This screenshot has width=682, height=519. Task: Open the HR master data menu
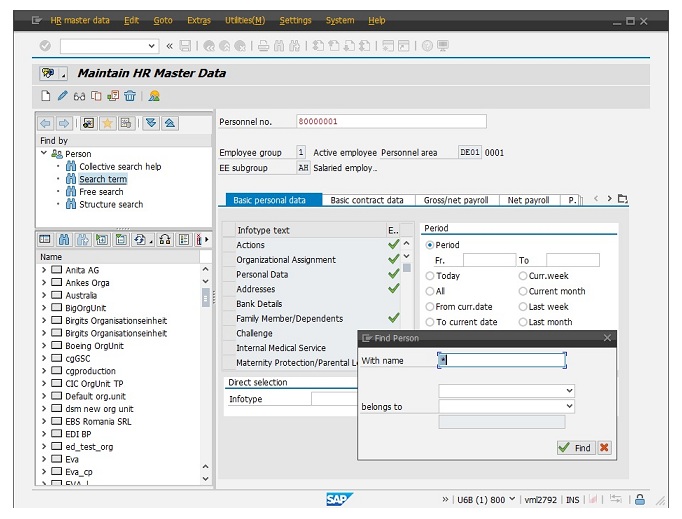pos(80,20)
